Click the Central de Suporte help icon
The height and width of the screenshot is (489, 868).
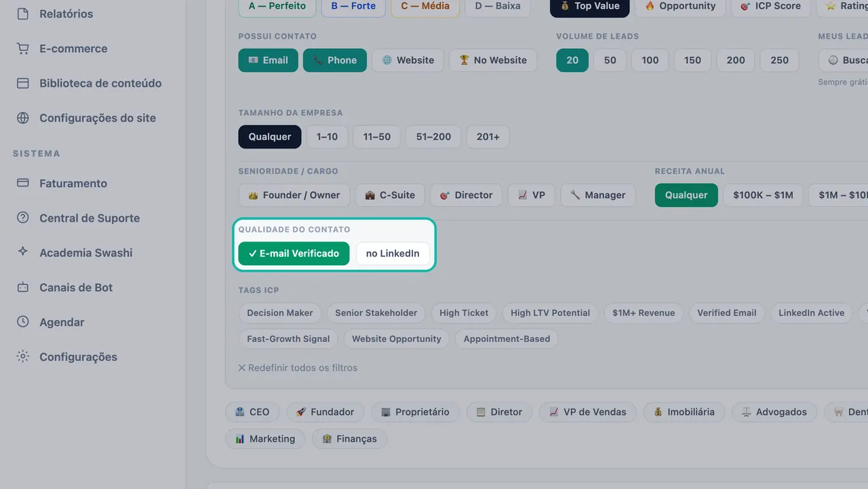(23, 218)
